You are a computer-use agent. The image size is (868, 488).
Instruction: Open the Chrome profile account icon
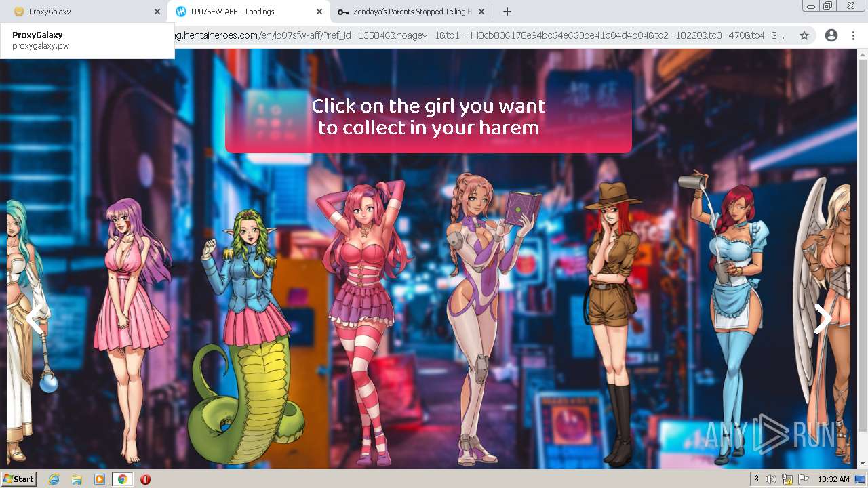(831, 35)
